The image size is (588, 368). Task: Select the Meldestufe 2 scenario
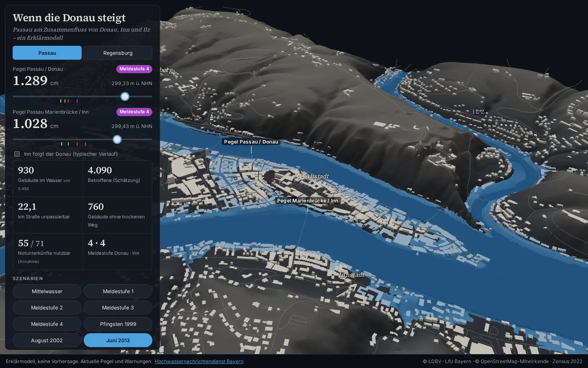click(47, 308)
